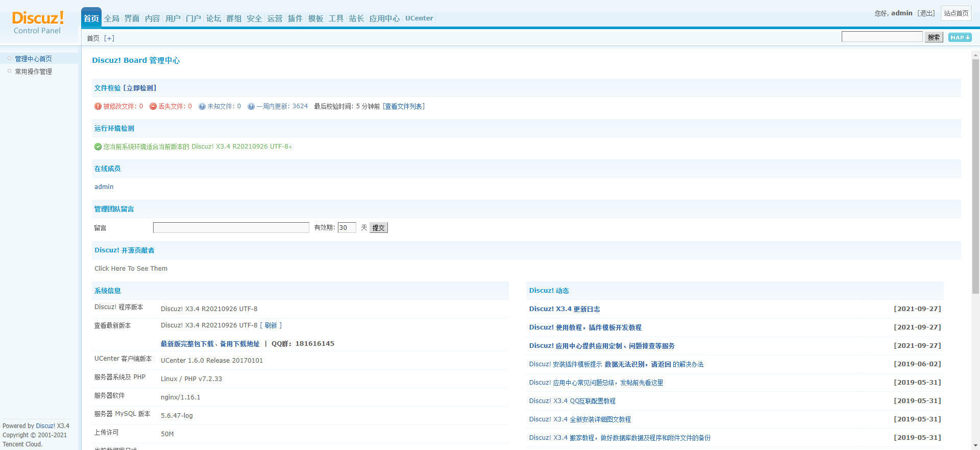Click the weekly-updates question icon

pos(251,106)
